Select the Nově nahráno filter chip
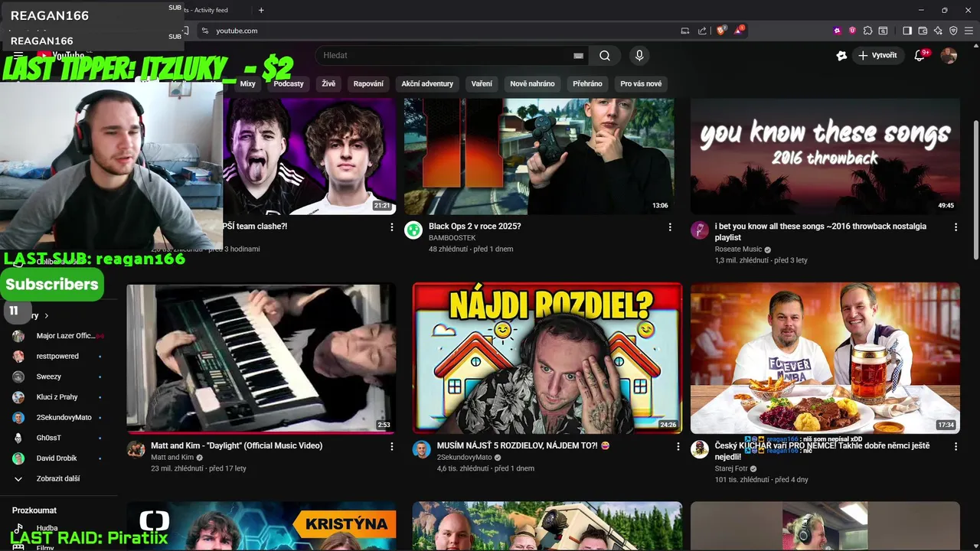 [532, 83]
